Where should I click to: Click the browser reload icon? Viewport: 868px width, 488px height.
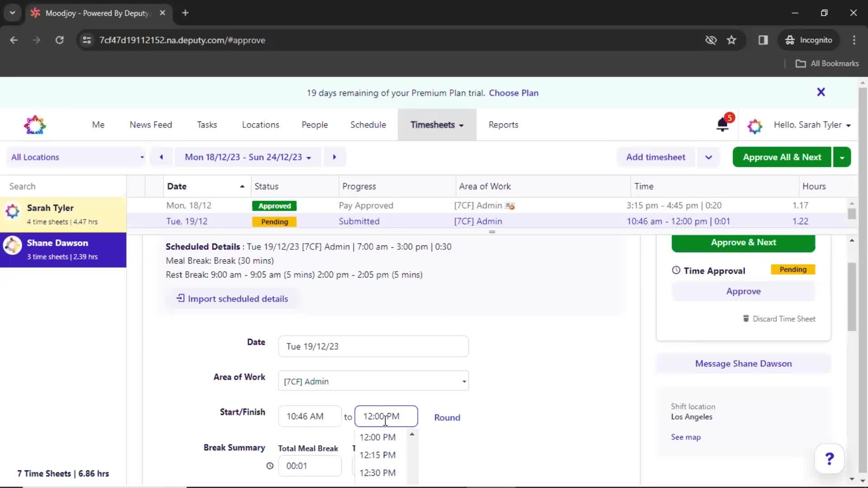pyautogui.click(x=59, y=40)
